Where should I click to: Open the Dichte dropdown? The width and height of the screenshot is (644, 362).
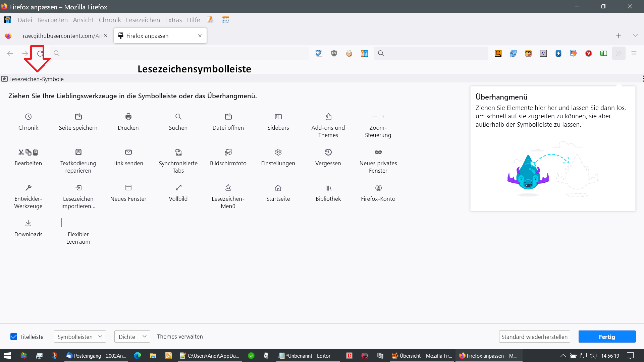tap(132, 337)
